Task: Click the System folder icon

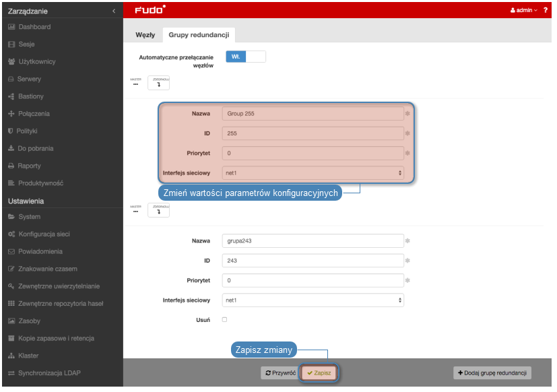Action: [x=11, y=217]
